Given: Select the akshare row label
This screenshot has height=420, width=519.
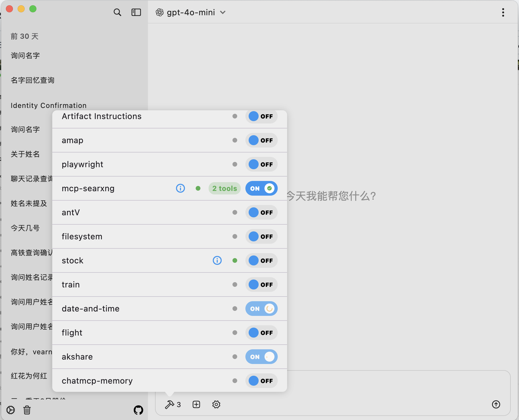Looking at the screenshot, I should 77,357.
